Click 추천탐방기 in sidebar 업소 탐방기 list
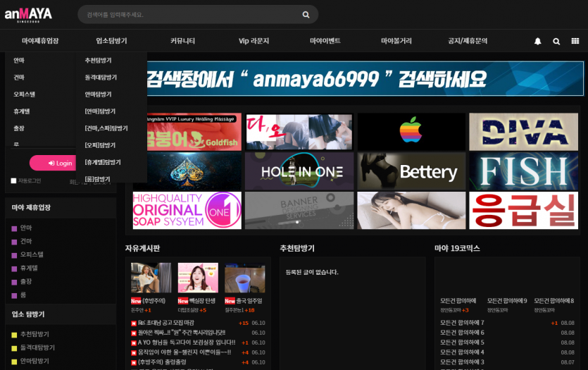 pyautogui.click(x=35, y=334)
